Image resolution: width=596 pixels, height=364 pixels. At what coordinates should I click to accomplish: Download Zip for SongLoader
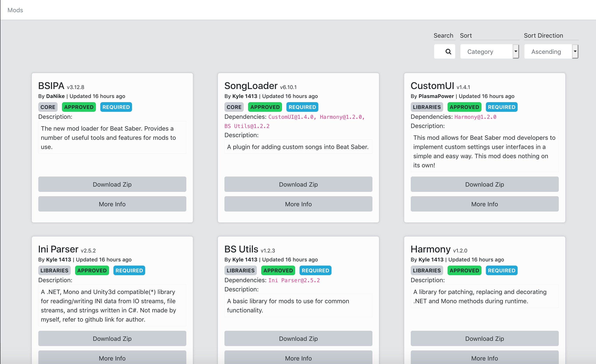[298, 184]
